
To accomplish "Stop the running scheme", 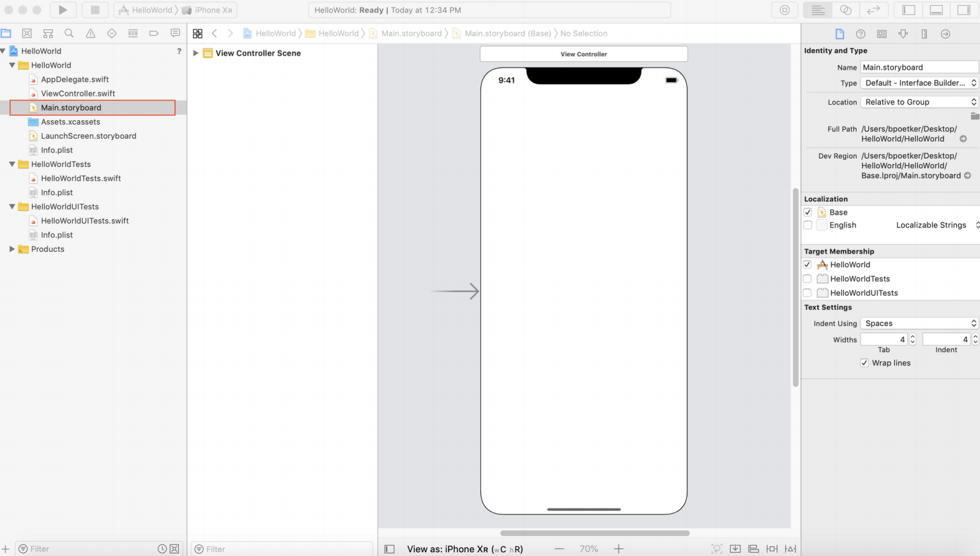I will point(95,10).
